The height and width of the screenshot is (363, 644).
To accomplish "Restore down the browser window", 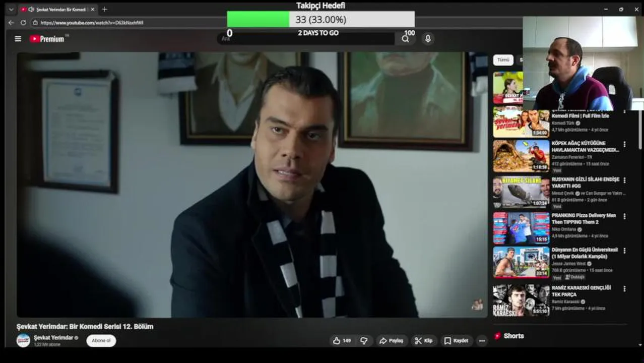I will [x=621, y=9].
